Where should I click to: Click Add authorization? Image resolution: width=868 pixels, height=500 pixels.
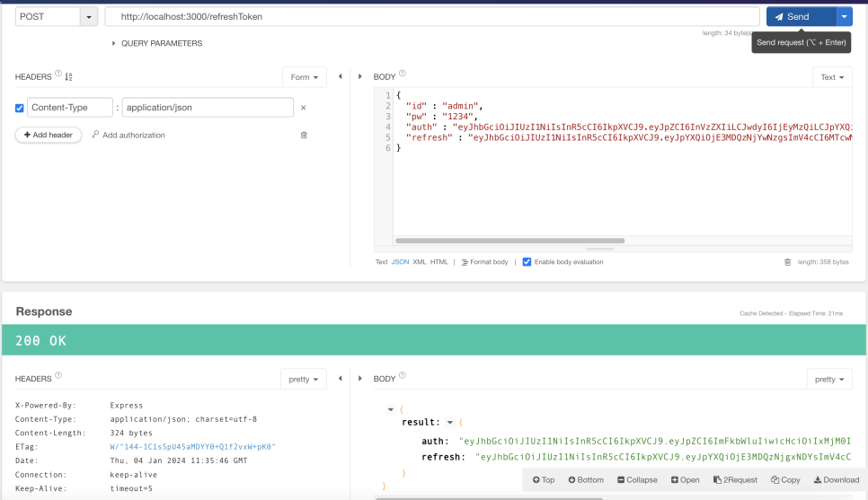(x=128, y=135)
